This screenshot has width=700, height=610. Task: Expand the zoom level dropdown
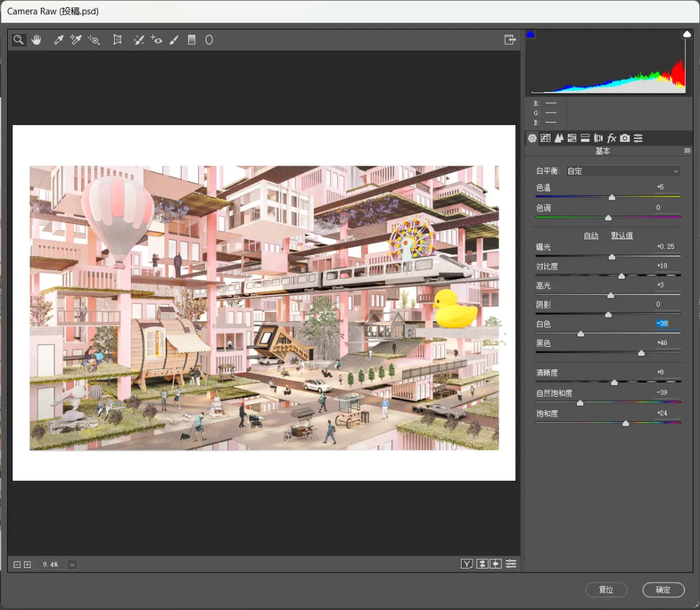coord(72,565)
